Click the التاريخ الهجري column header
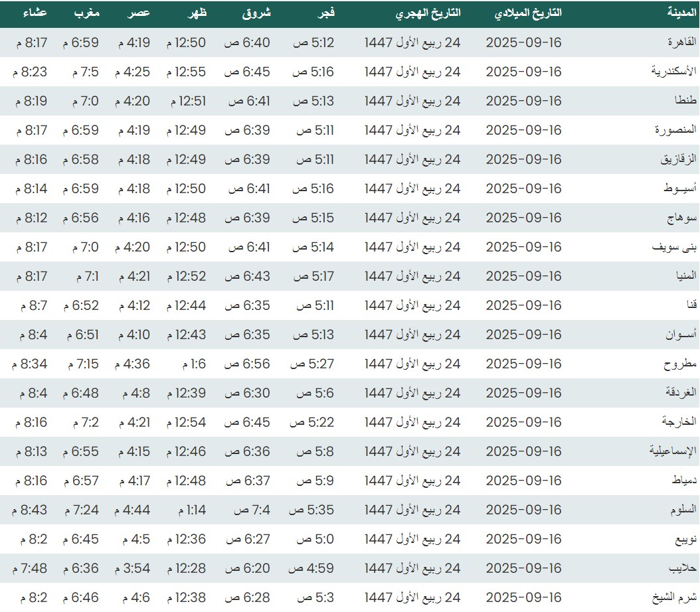Image resolution: width=700 pixels, height=612 pixels. [428, 13]
